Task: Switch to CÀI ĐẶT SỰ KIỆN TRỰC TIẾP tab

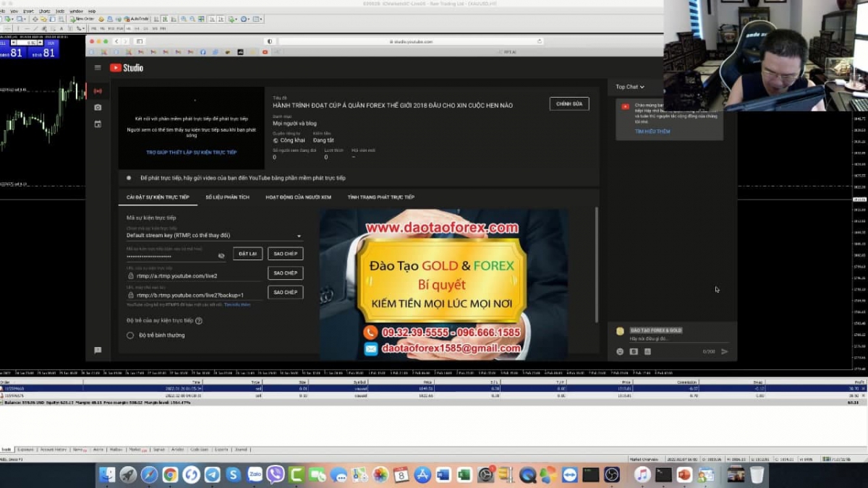Action: [158, 197]
